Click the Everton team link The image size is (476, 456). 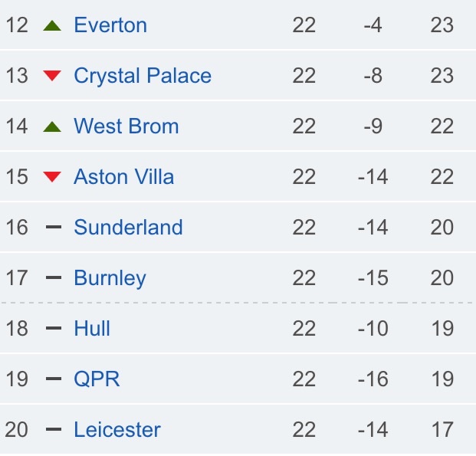pyautogui.click(x=110, y=25)
